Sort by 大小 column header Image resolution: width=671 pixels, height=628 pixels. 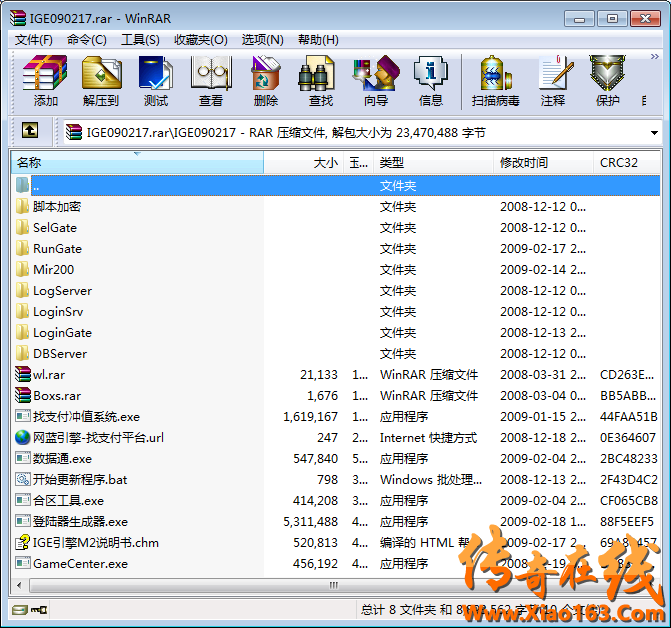point(303,163)
